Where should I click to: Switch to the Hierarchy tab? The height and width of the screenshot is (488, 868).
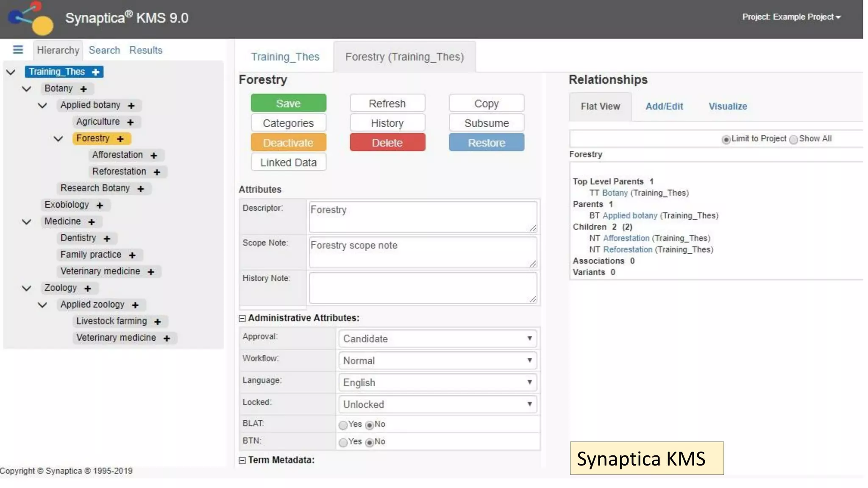pos(58,50)
